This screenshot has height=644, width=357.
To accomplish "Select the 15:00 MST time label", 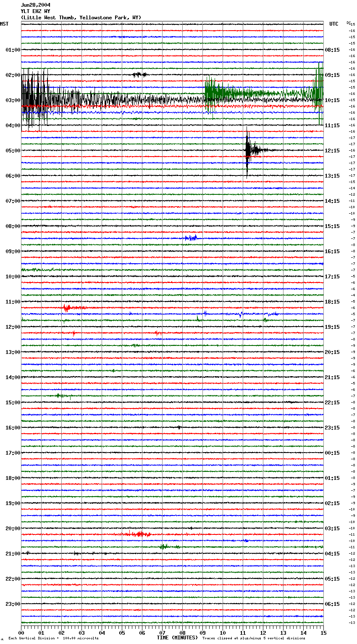I will [x=13, y=403].
